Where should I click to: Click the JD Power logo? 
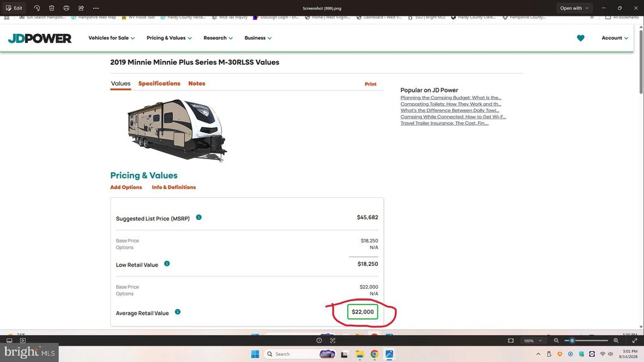tap(40, 38)
